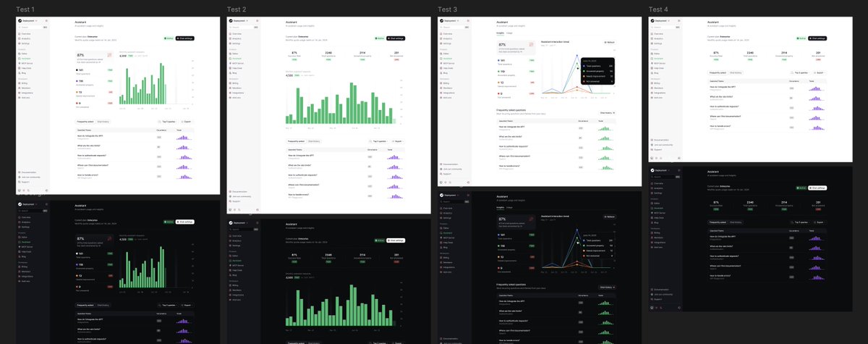Click Search field in Test 4 dark sidebar
The height and width of the screenshot is (344, 868).
point(665,177)
